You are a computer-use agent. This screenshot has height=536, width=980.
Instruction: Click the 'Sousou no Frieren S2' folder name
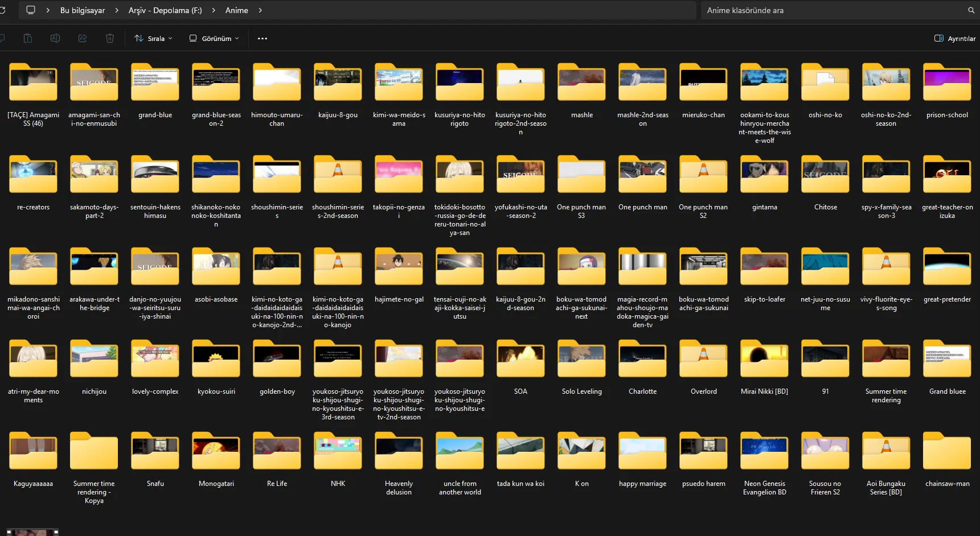pyautogui.click(x=825, y=488)
